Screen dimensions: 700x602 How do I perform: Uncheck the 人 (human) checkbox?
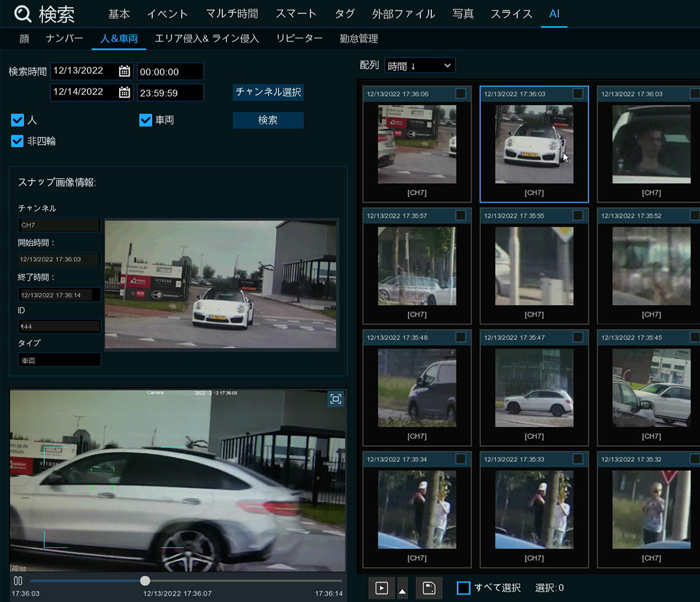(x=17, y=120)
